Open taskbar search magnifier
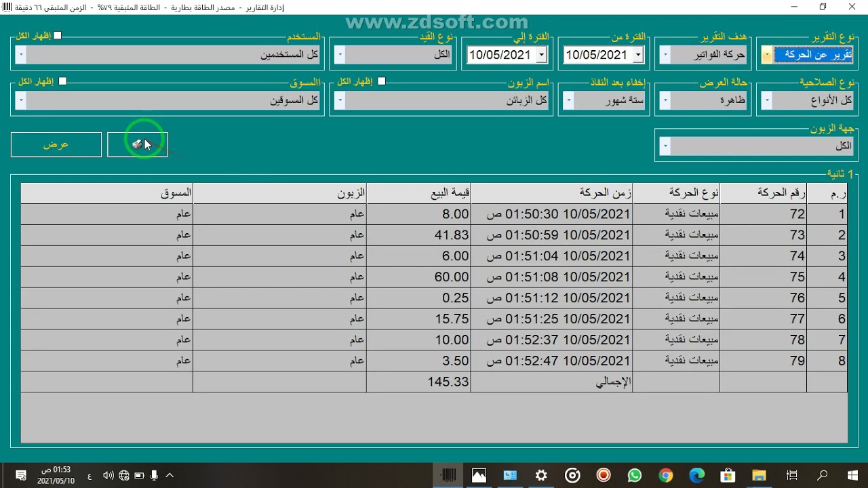 pyautogui.click(x=822, y=475)
